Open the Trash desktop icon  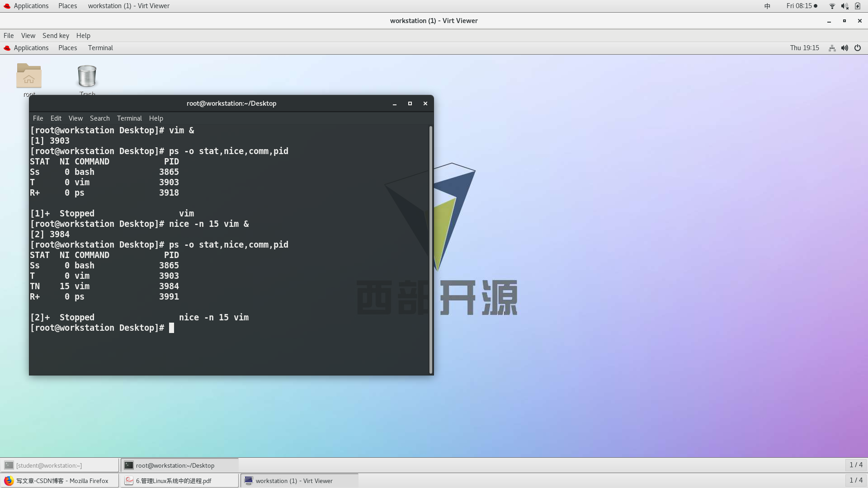click(87, 76)
